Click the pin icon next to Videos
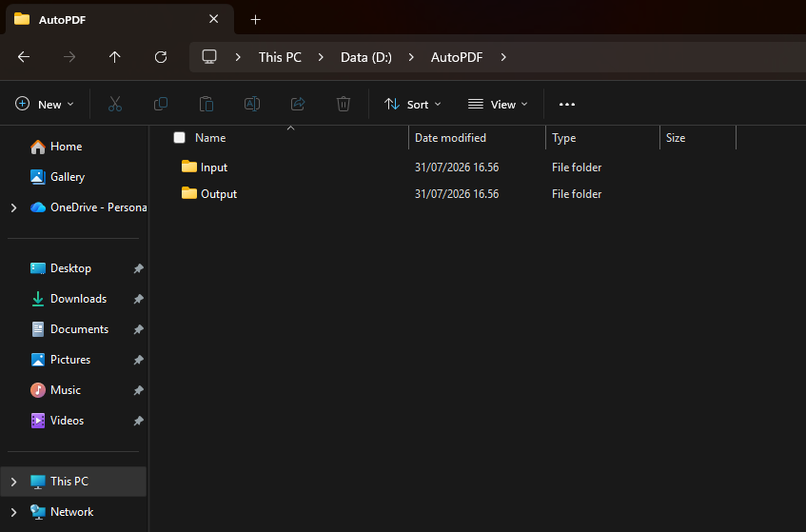The width and height of the screenshot is (806, 532). tap(138, 421)
